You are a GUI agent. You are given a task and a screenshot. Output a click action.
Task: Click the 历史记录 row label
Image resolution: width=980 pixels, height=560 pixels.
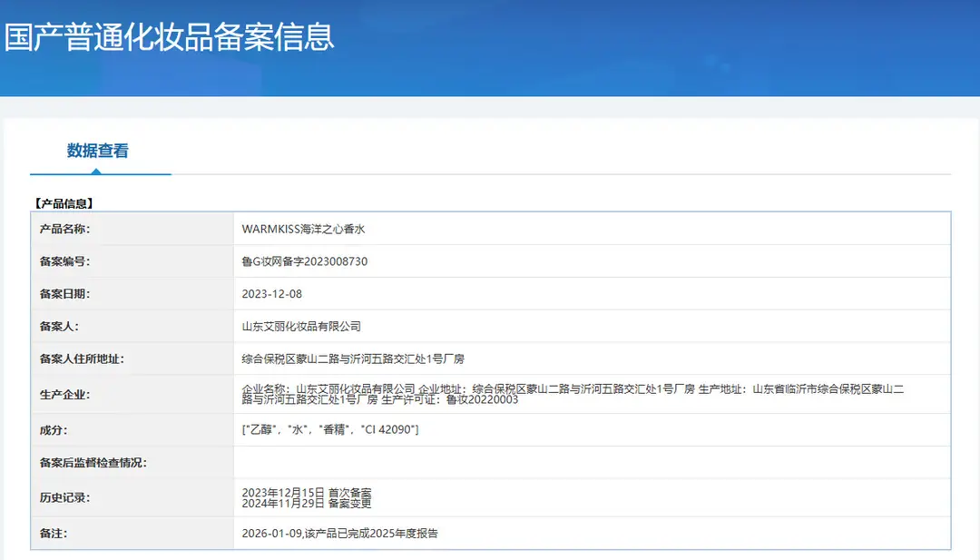point(65,497)
